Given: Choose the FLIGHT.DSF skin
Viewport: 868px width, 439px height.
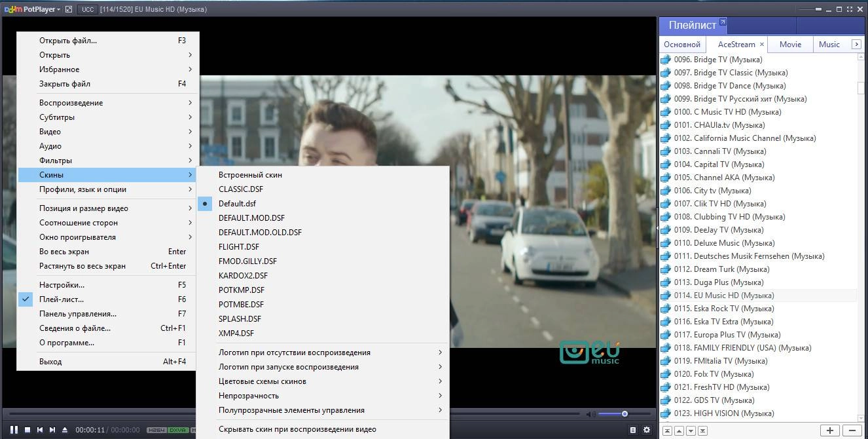Looking at the screenshot, I should (x=323, y=247).
